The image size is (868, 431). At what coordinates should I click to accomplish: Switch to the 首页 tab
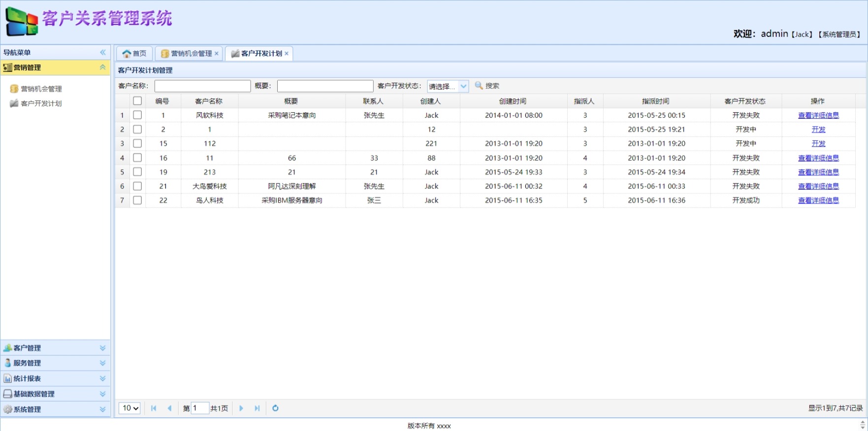click(x=134, y=53)
